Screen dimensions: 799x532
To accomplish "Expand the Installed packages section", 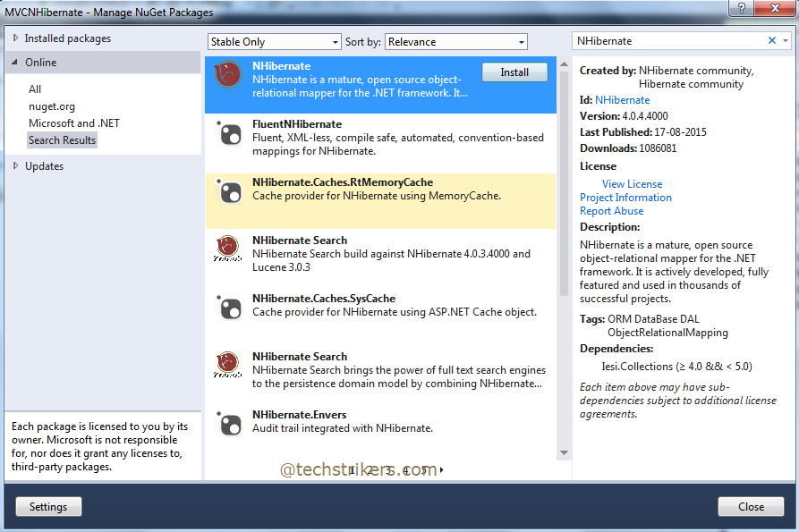I will tap(15, 38).
